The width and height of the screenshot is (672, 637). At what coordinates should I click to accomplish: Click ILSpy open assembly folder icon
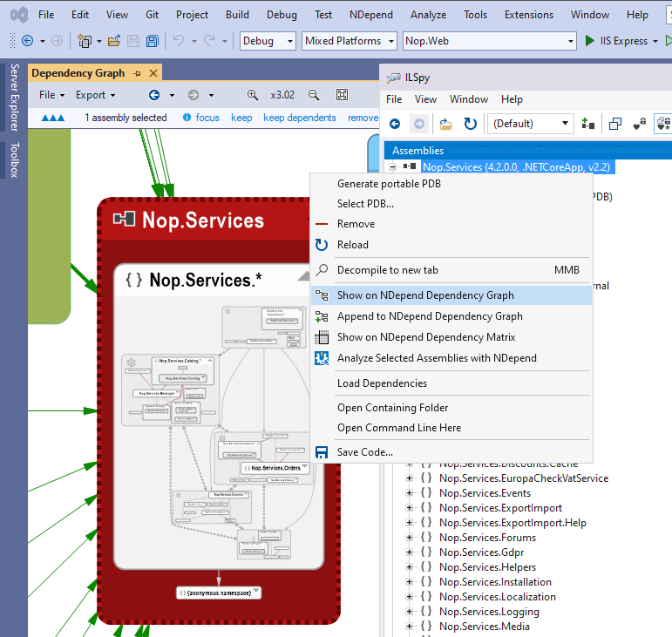(445, 125)
